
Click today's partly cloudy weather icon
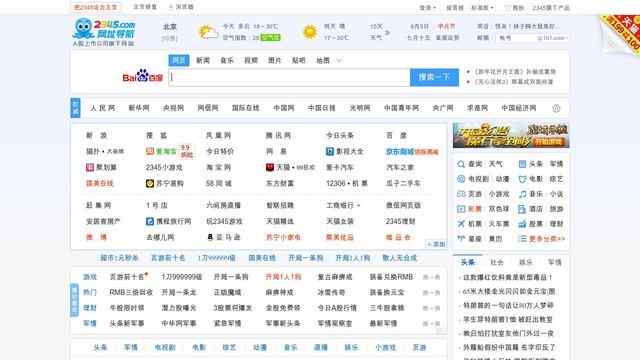click(x=207, y=32)
